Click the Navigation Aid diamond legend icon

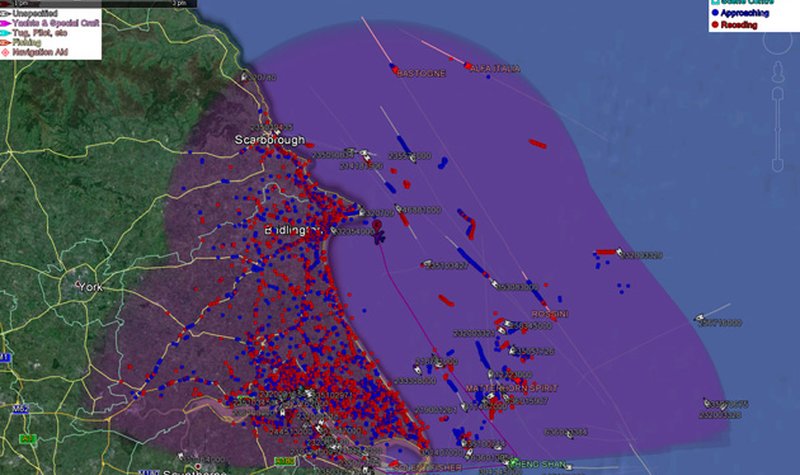pyautogui.click(x=5, y=52)
